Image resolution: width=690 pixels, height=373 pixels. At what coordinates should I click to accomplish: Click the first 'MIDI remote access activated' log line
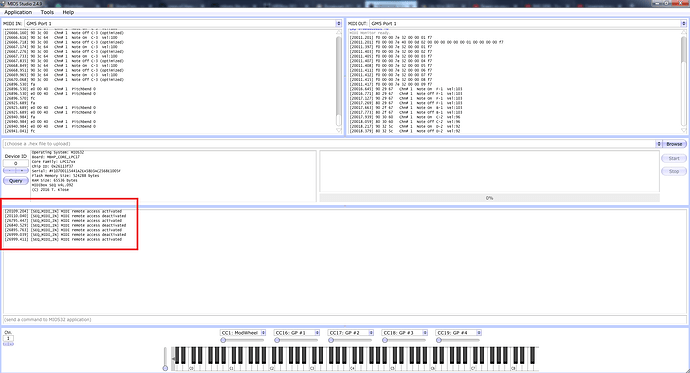[63, 211]
